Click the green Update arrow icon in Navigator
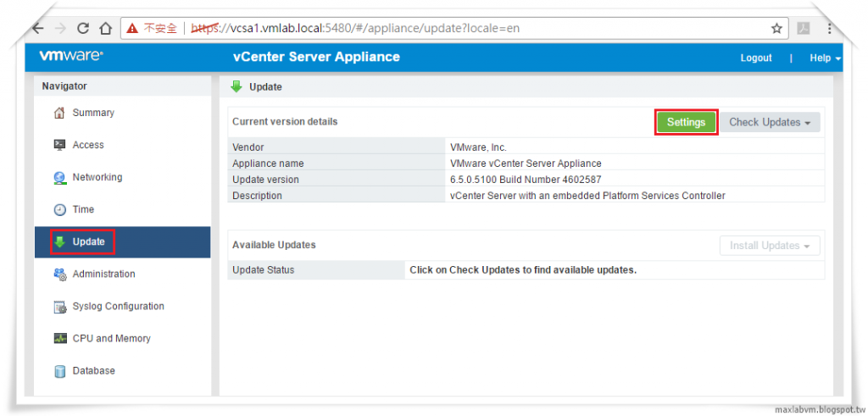The height and width of the screenshot is (416, 868). point(59,241)
